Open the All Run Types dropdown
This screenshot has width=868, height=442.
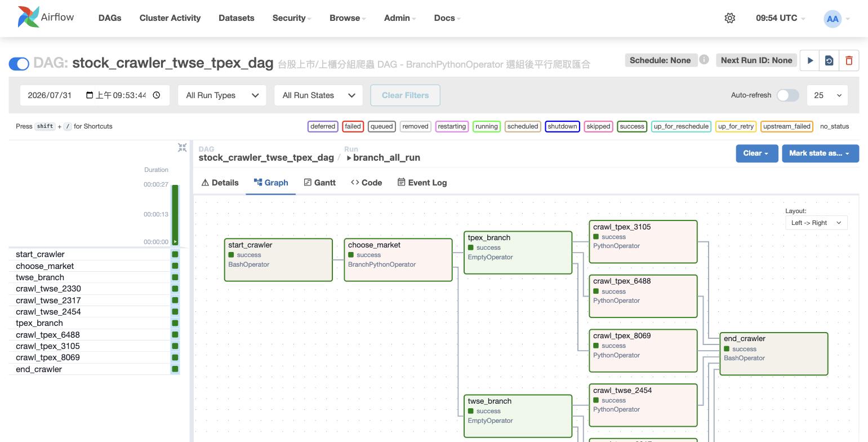tap(222, 95)
